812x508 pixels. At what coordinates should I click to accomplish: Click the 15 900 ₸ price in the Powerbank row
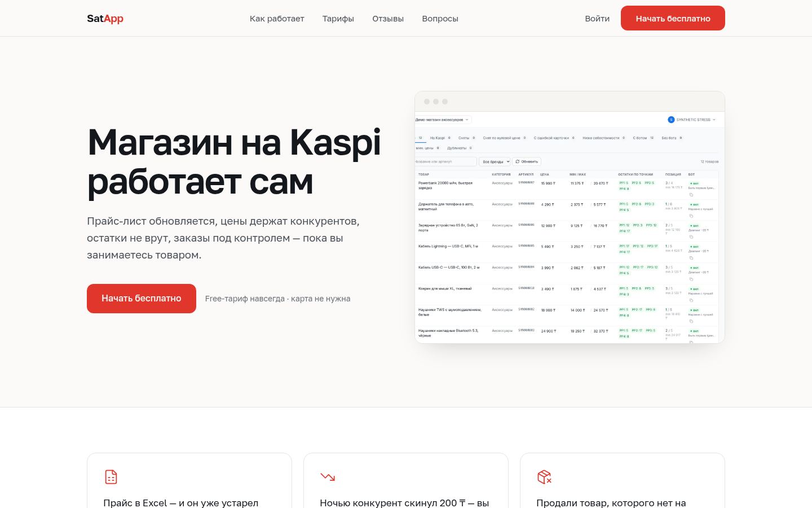[x=548, y=183]
